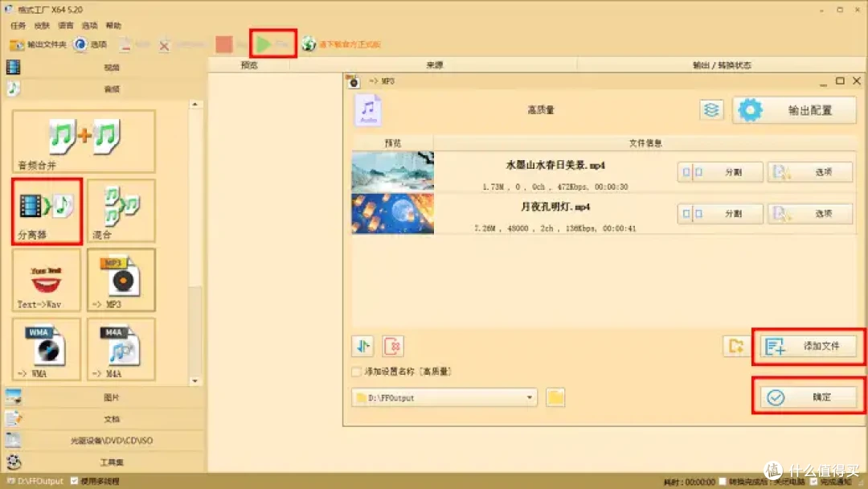Click the 水墨山水春日美景.mp4 file name

point(555,165)
